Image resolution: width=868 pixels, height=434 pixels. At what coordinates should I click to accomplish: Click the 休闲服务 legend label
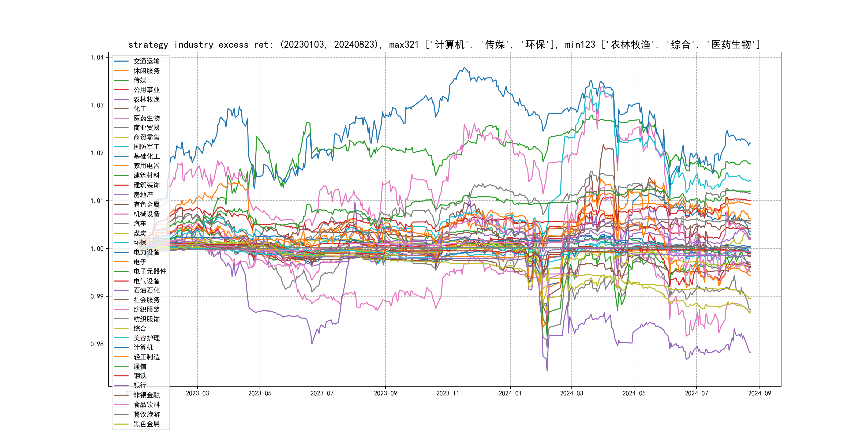pos(146,71)
